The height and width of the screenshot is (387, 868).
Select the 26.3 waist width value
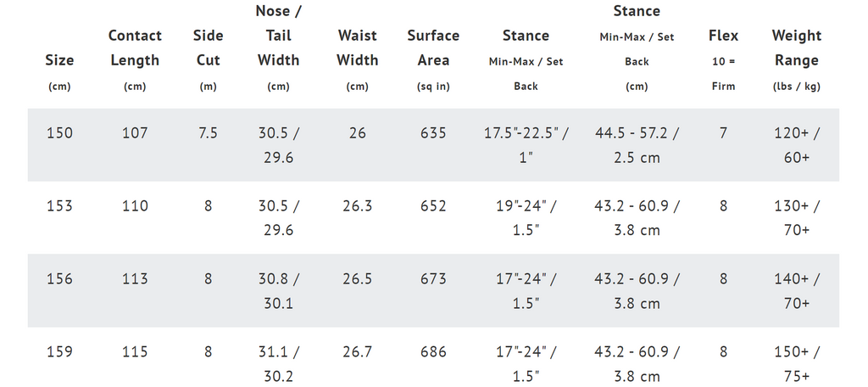click(358, 206)
